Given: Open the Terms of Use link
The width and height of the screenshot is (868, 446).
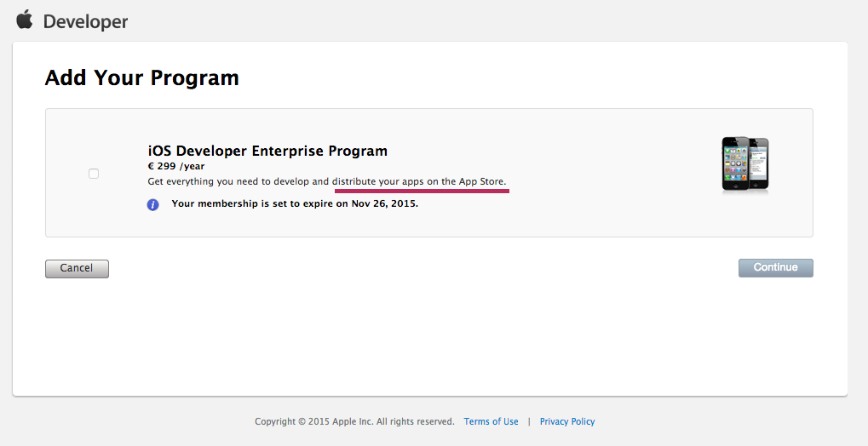Looking at the screenshot, I should (491, 421).
